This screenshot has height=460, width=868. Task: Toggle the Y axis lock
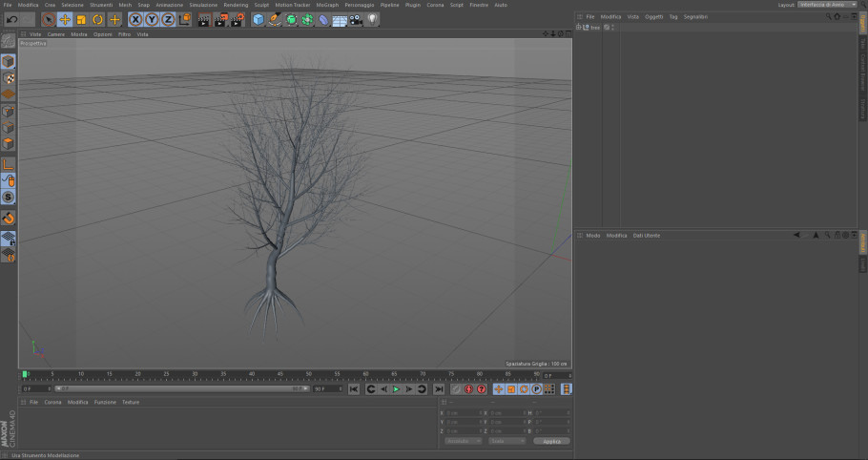pyautogui.click(x=152, y=20)
